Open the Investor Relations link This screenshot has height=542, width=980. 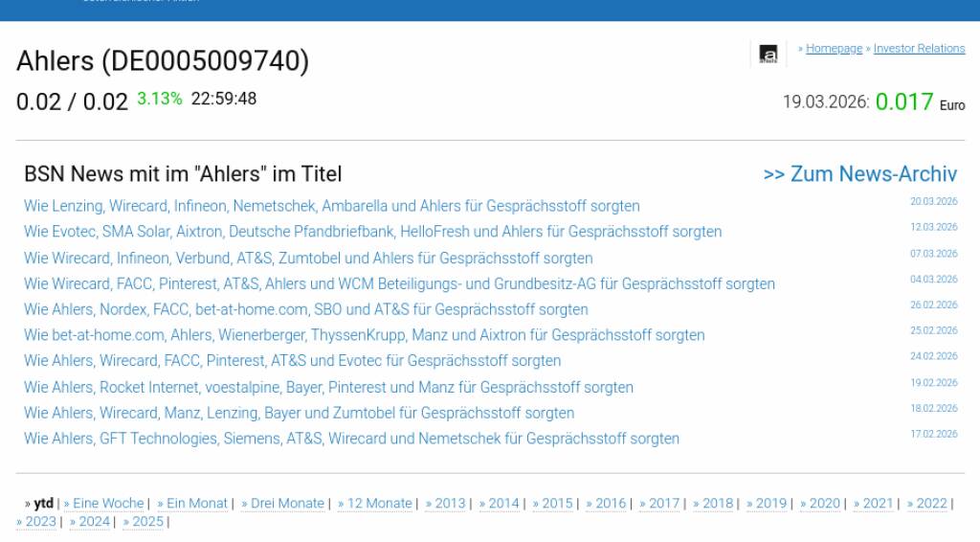919,49
